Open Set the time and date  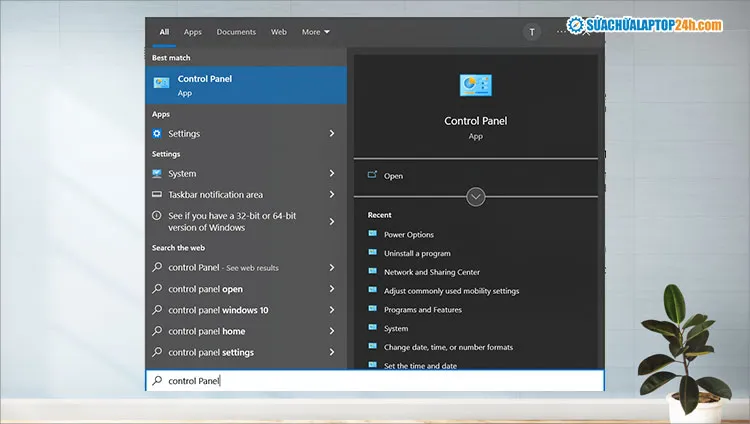click(420, 366)
